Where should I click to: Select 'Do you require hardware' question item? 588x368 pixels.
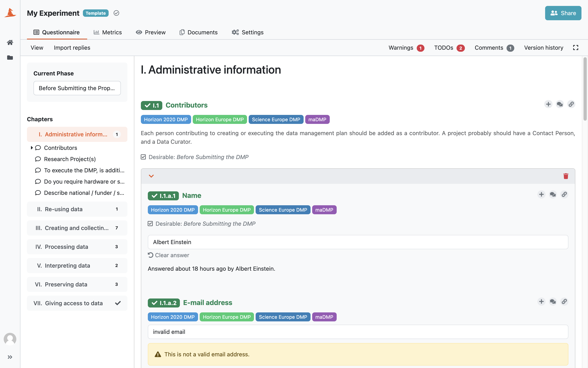point(84,182)
